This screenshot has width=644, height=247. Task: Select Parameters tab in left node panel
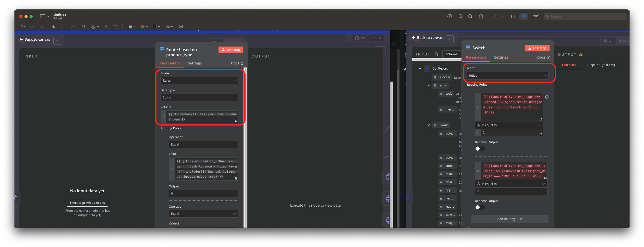coord(169,63)
